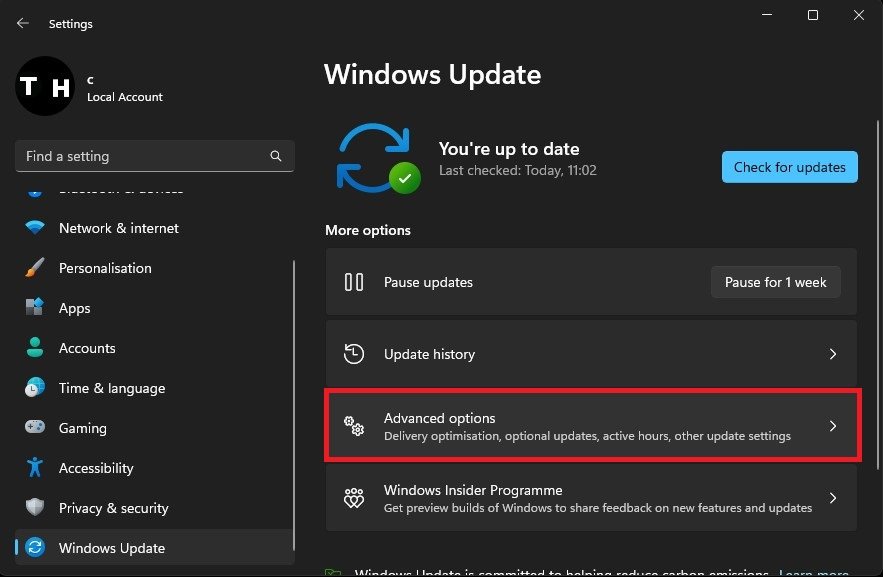Click the Apps icon in sidebar
883x577 pixels.
35,308
